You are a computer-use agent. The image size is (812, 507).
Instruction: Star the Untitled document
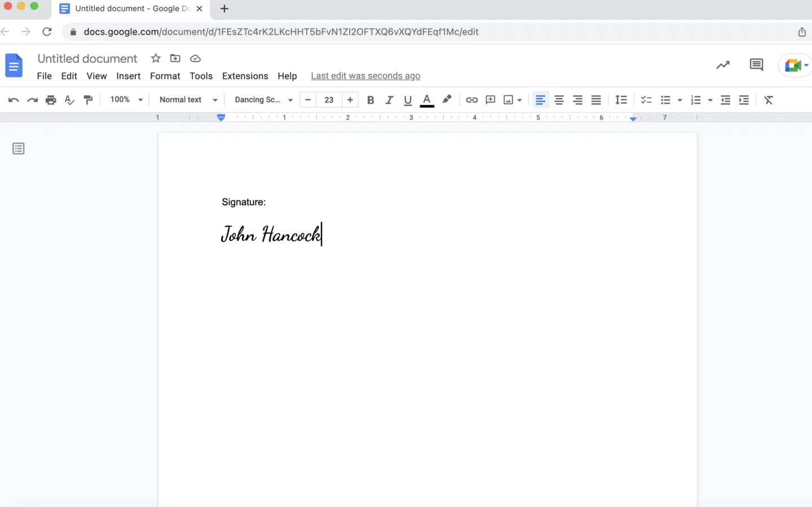point(156,58)
